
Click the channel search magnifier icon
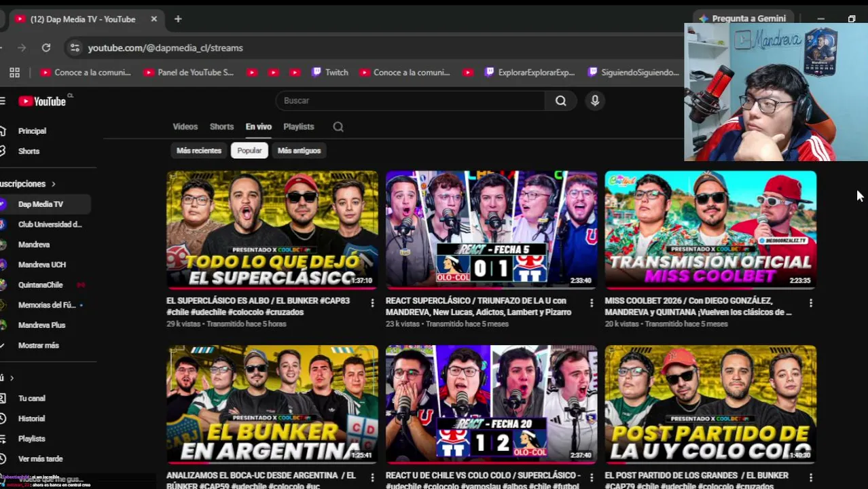(x=338, y=126)
